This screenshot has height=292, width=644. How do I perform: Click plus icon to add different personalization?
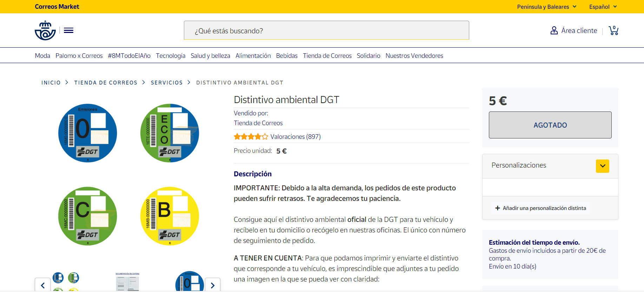pos(497,208)
